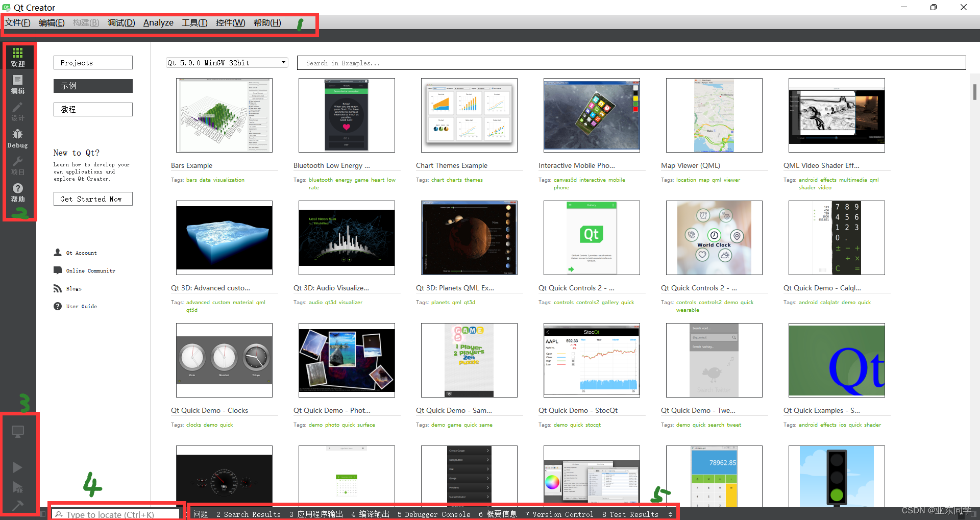
Task: Click the 'wearable' tag link
Action: [688, 310]
